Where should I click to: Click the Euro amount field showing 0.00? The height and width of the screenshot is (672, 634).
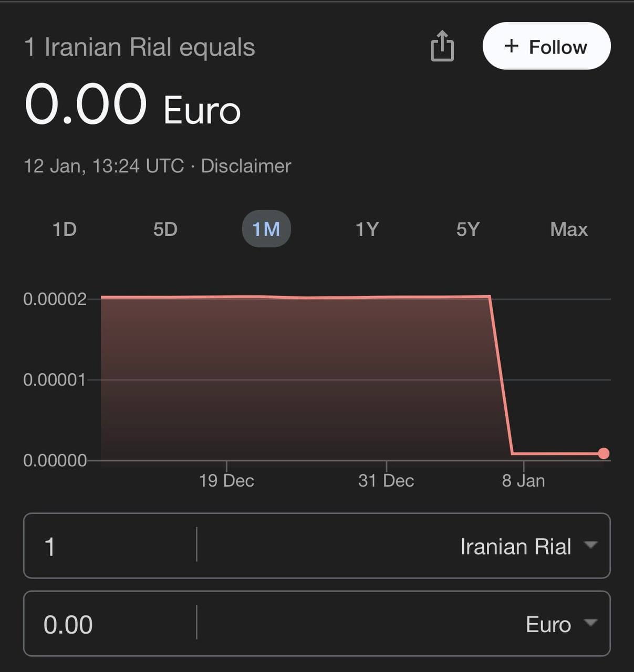110,624
